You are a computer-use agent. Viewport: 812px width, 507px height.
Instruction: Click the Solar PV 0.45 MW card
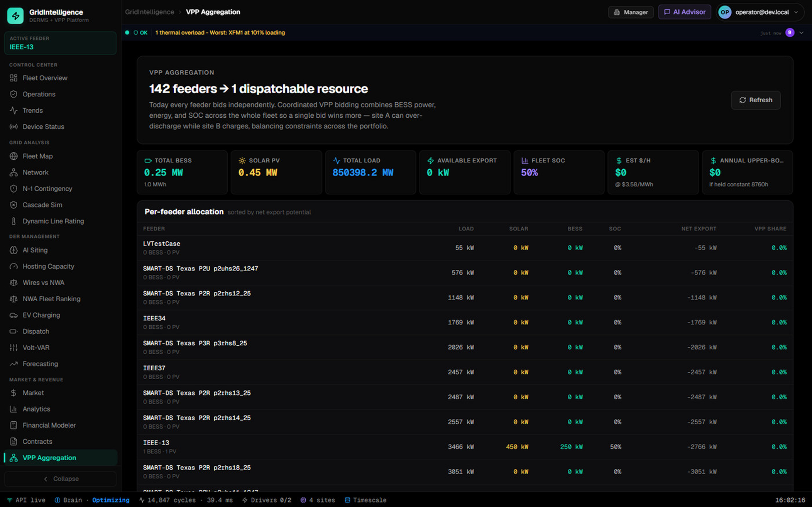click(x=276, y=172)
